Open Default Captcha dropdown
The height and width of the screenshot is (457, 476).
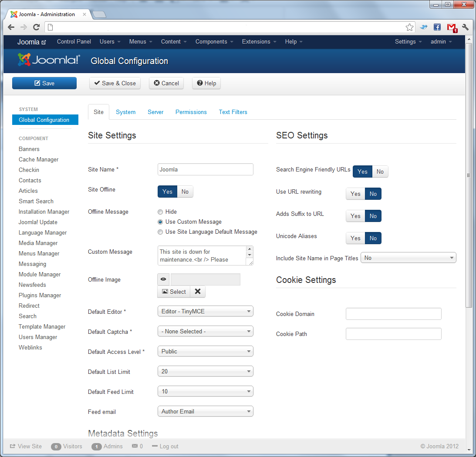pos(206,331)
